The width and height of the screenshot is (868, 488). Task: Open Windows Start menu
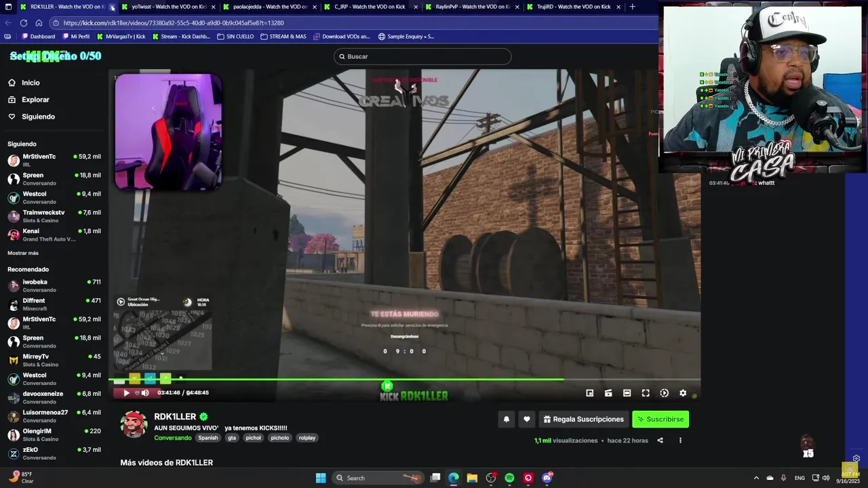321,478
